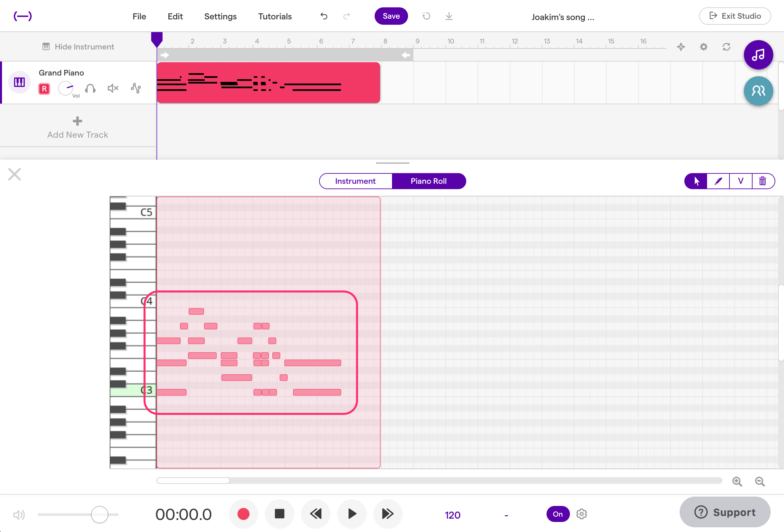The image size is (784, 532).
Task: Click the rewind button
Action: (316, 514)
